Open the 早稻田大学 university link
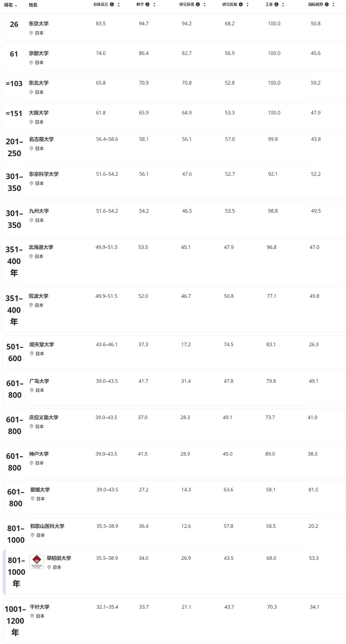This screenshot has width=346, height=644. tap(59, 558)
